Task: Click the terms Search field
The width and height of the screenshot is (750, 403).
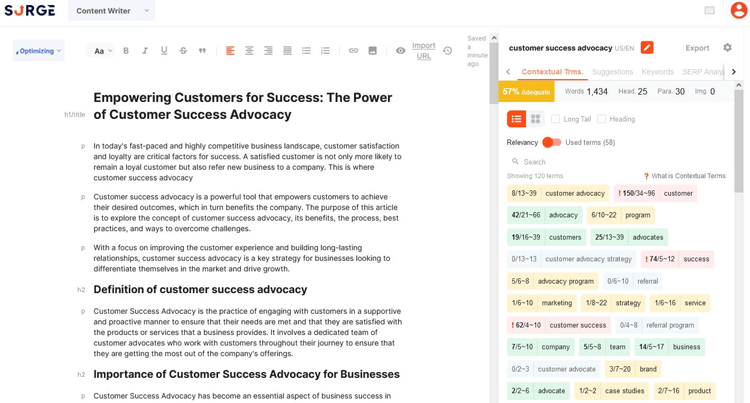Action: [617, 162]
